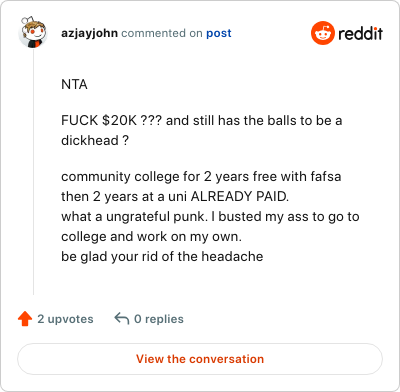Follow the blue "post" link
The height and width of the screenshot is (392, 400).
coord(219,33)
